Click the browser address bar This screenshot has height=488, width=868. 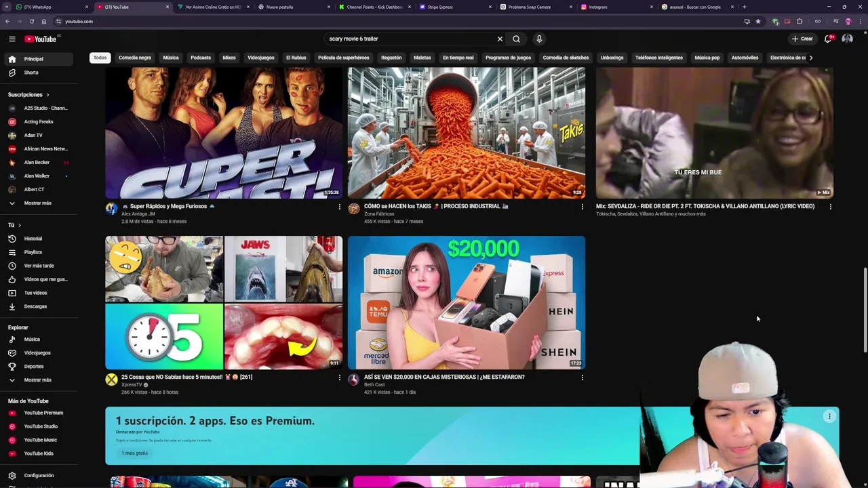point(400,21)
